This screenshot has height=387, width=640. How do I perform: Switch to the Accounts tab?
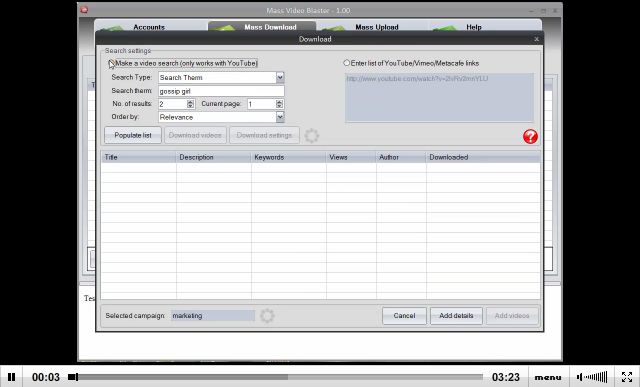pos(149,27)
